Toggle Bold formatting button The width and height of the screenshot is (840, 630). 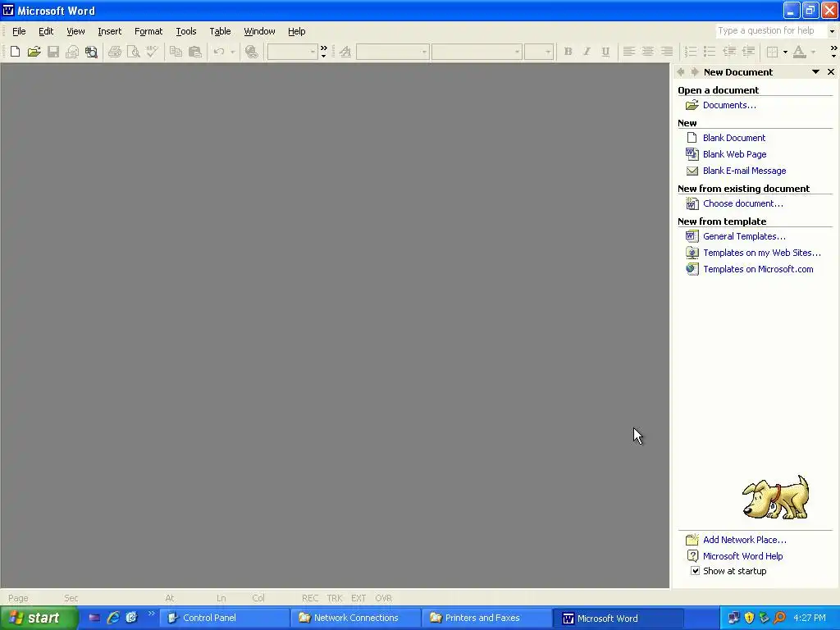click(568, 52)
